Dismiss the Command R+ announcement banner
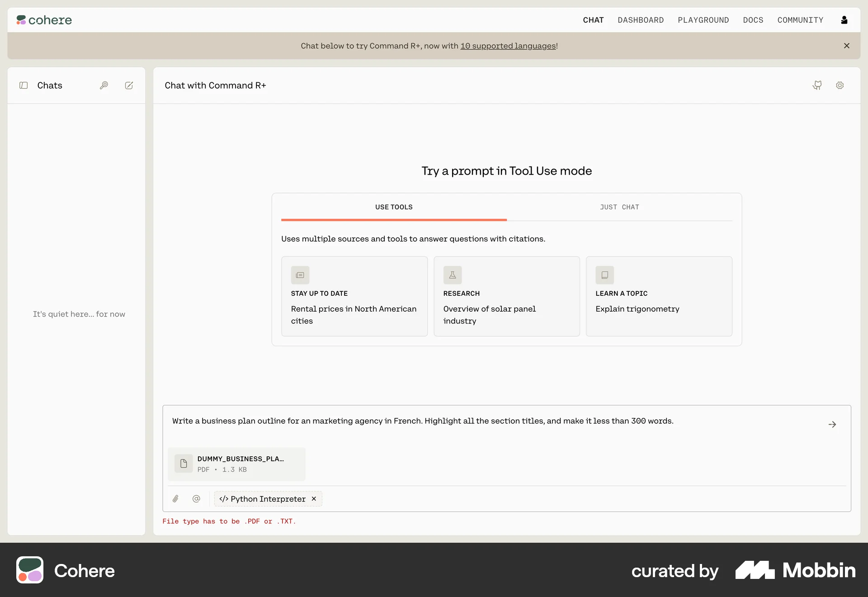The width and height of the screenshot is (868, 597). click(x=846, y=46)
